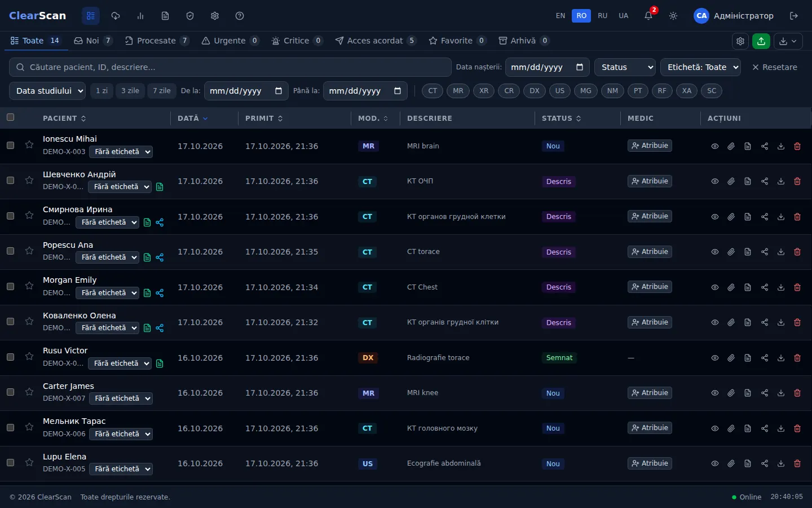Open statistics bar chart icon
The height and width of the screenshot is (508, 812).
point(140,16)
